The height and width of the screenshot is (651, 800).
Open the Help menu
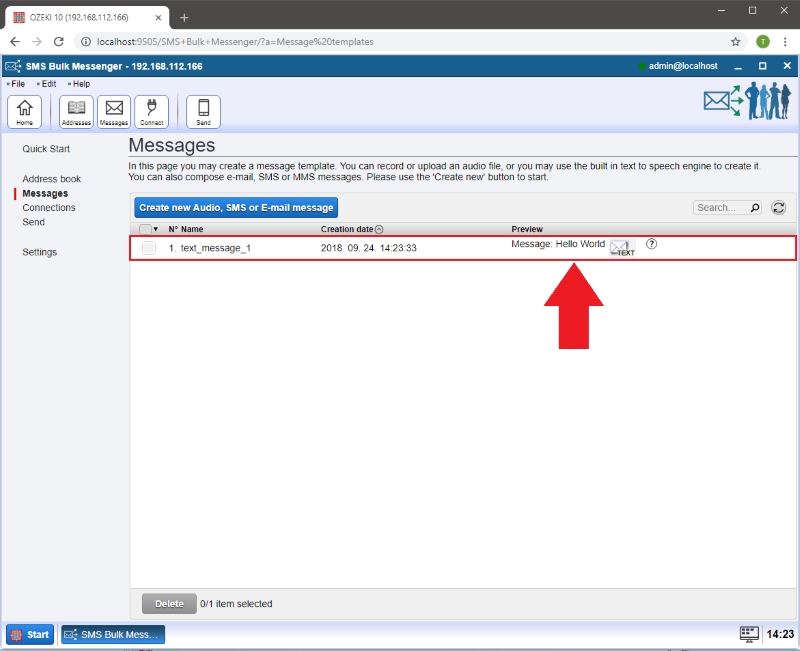pyautogui.click(x=81, y=84)
